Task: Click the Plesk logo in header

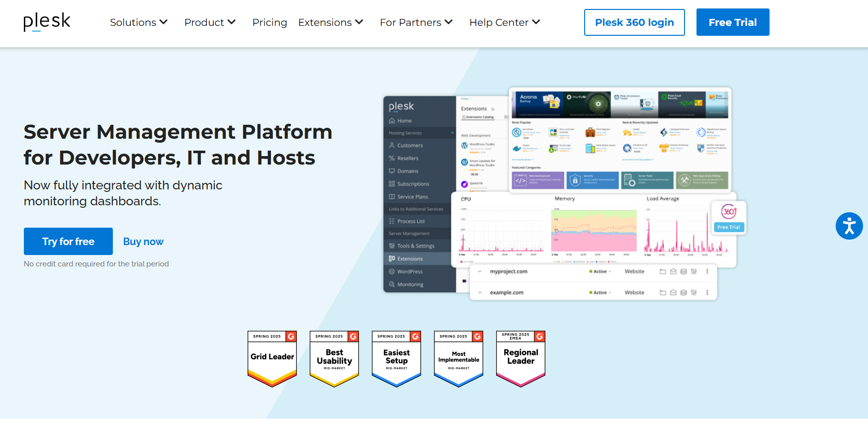Action: [x=47, y=22]
